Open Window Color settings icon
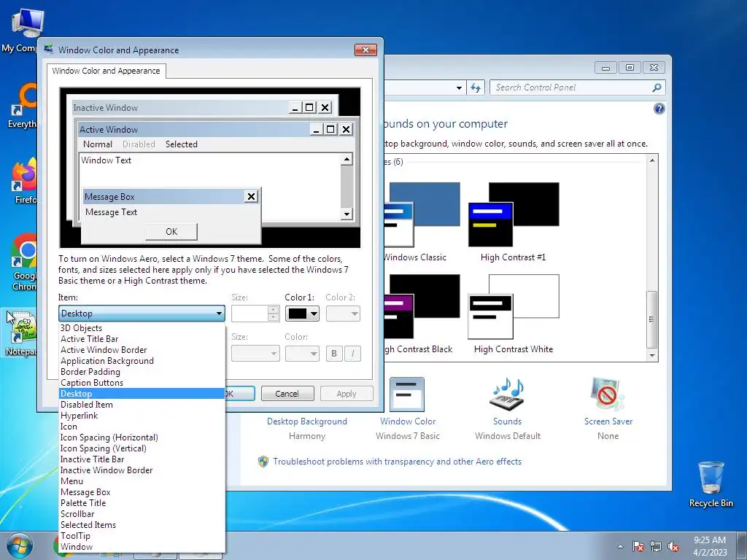This screenshot has width=747, height=560. pyautogui.click(x=407, y=394)
